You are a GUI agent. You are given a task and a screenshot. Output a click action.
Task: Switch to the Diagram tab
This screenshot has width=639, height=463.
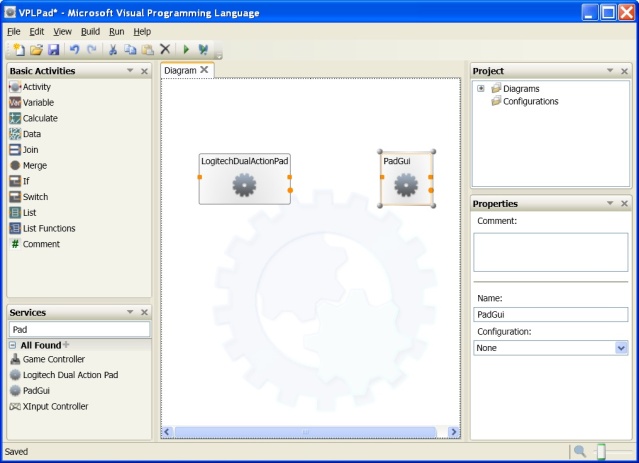click(180, 71)
